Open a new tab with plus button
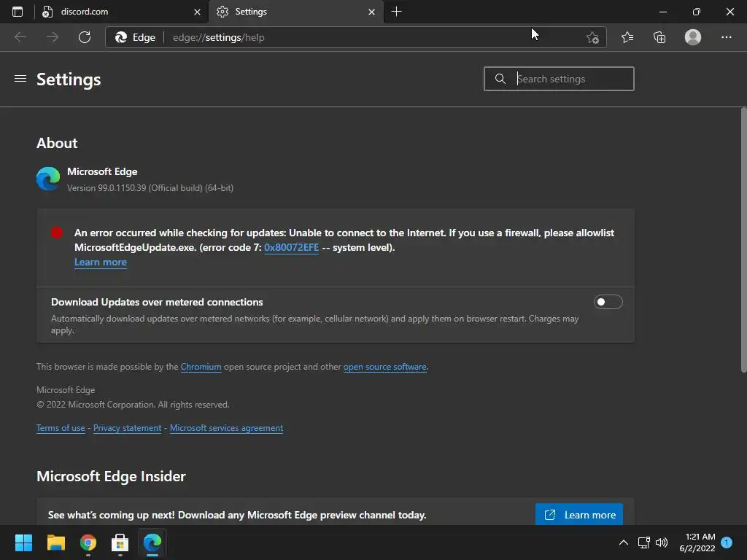Image resolution: width=747 pixels, height=560 pixels. point(396,12)
